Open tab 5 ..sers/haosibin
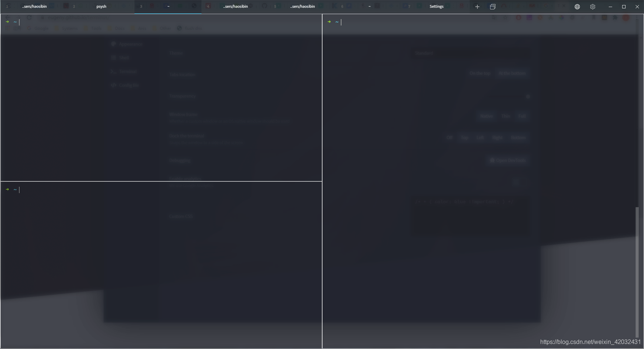 [x=302, y=7]
